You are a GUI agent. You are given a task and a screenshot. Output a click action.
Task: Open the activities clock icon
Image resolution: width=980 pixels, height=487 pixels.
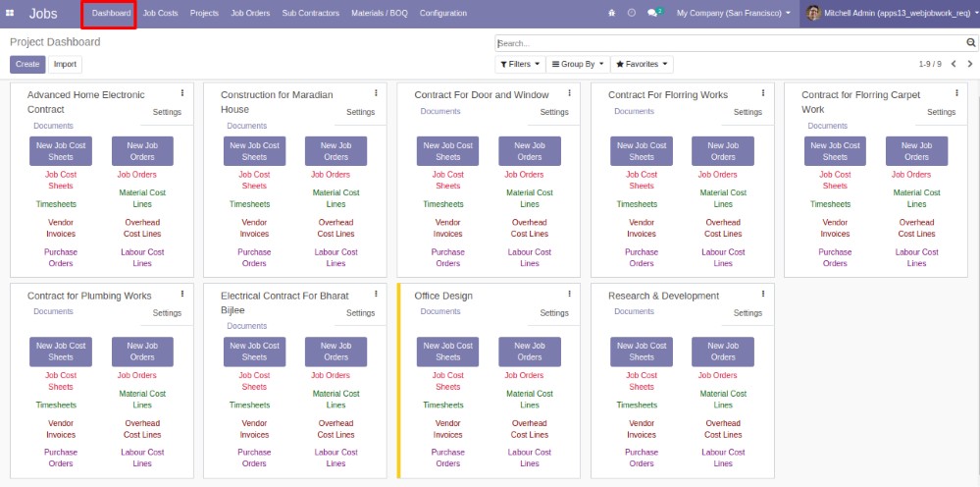coord(632,14)
